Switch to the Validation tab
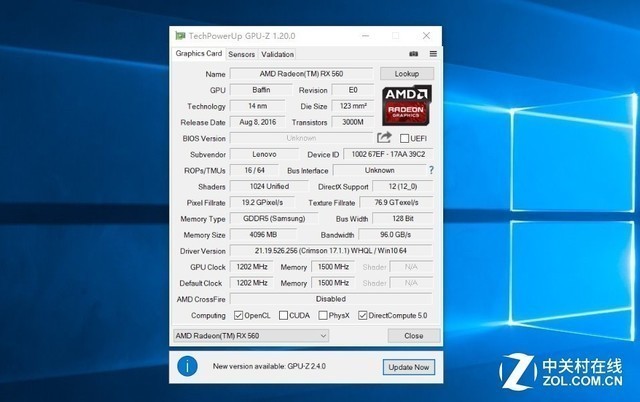Viewport: 640px width, 402px height. point(278,54)
